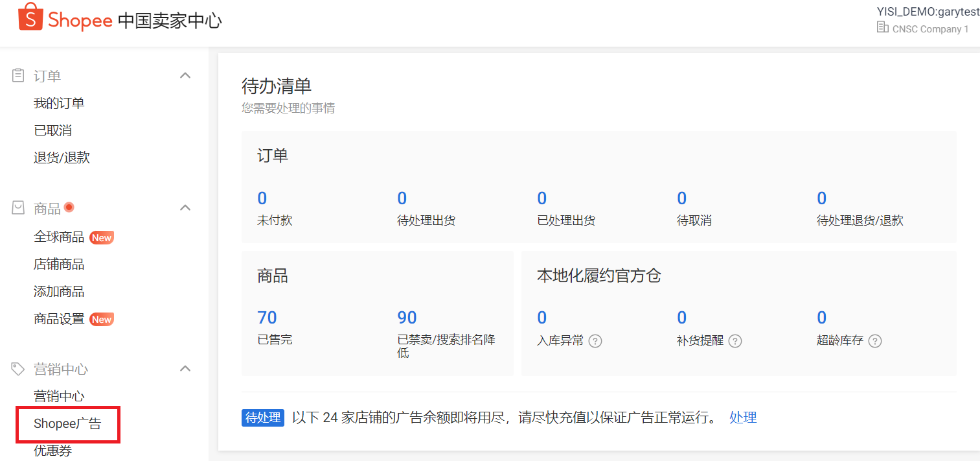Click the 中国卖家中心 title text
Screen dimensions: 980x461
(170, 21)
